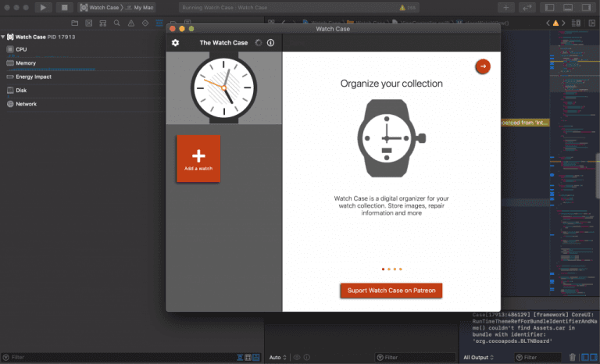The image size is (600, 364).
Task: Click the Add a watch tile
Action: point(198,159)
